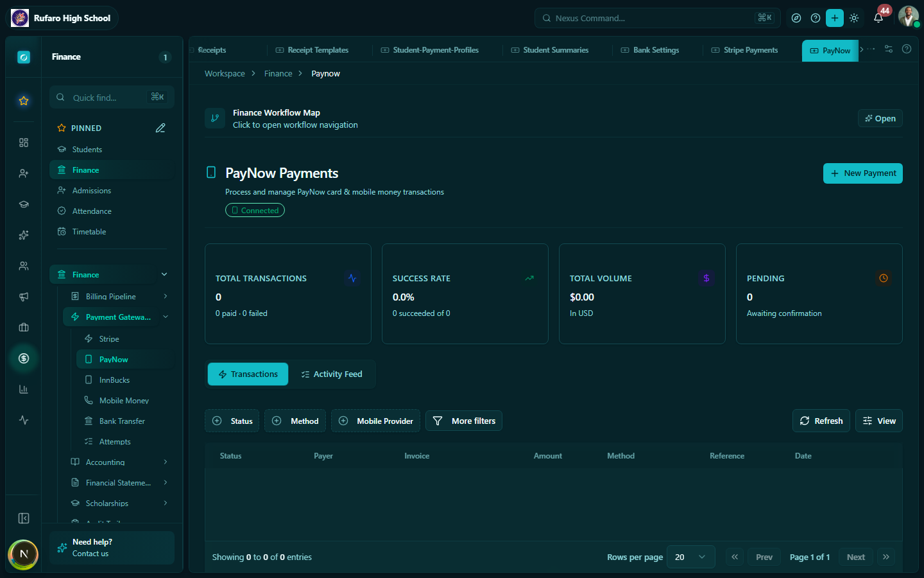This screenshot has height=578, width=924.
Task: Click the Workspace breadcrumb link
Action: [x=225, y=74]
